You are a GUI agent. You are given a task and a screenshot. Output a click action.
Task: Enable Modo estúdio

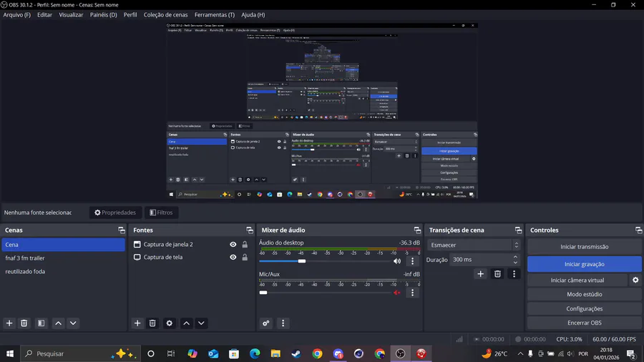point(584,294)
